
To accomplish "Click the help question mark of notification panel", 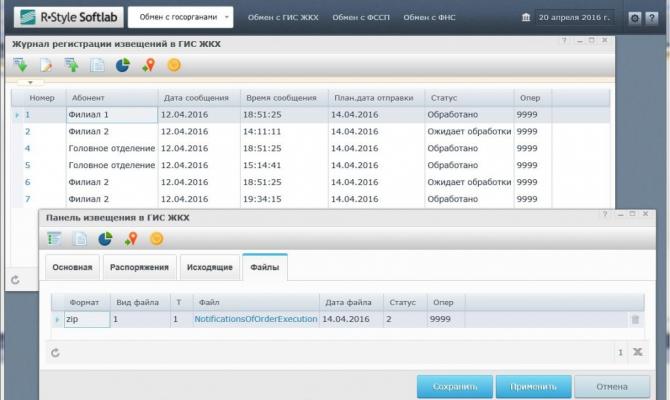I will pos(605,214).
